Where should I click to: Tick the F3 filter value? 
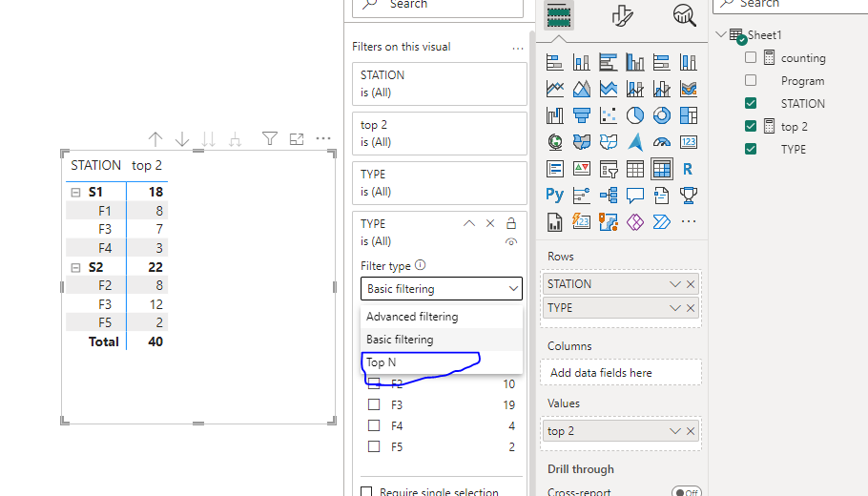[x=374, y=404]
